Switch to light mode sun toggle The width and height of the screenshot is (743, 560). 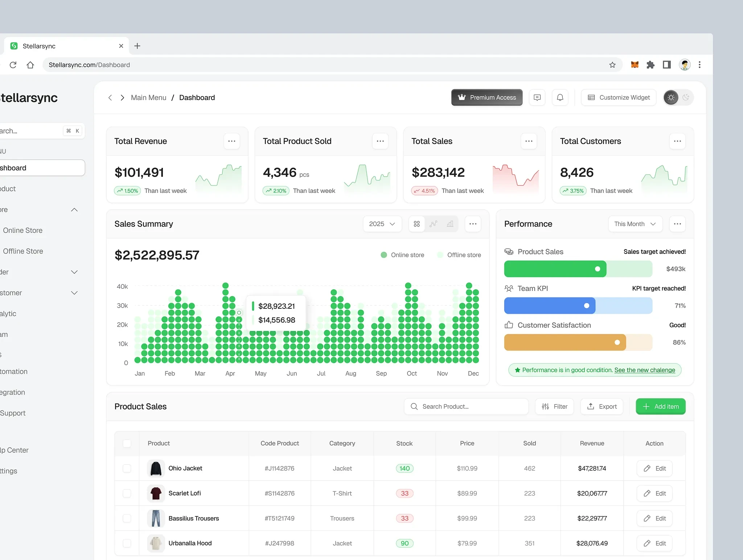pyautogui.click(x=671, y=98)
